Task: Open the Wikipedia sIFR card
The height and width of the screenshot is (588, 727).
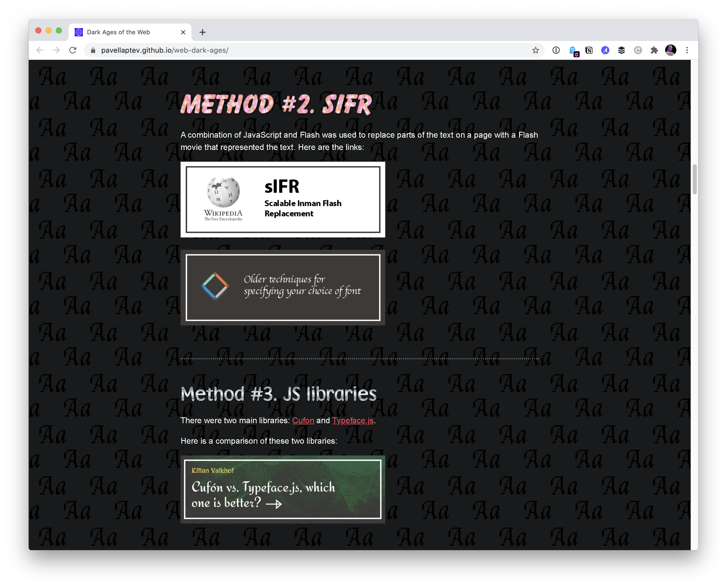Action: (x=283, y=200)
